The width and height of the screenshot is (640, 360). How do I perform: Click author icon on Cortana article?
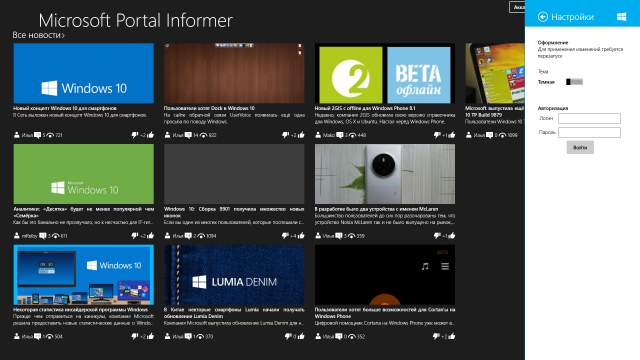tap(318, 336)
